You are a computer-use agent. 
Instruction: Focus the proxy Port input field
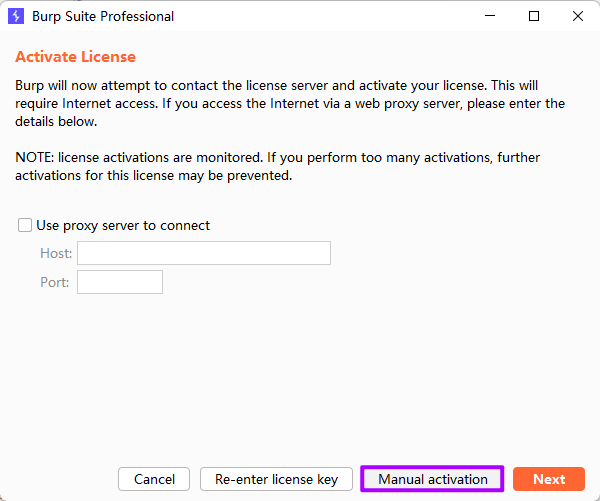(x=119, y=282)
